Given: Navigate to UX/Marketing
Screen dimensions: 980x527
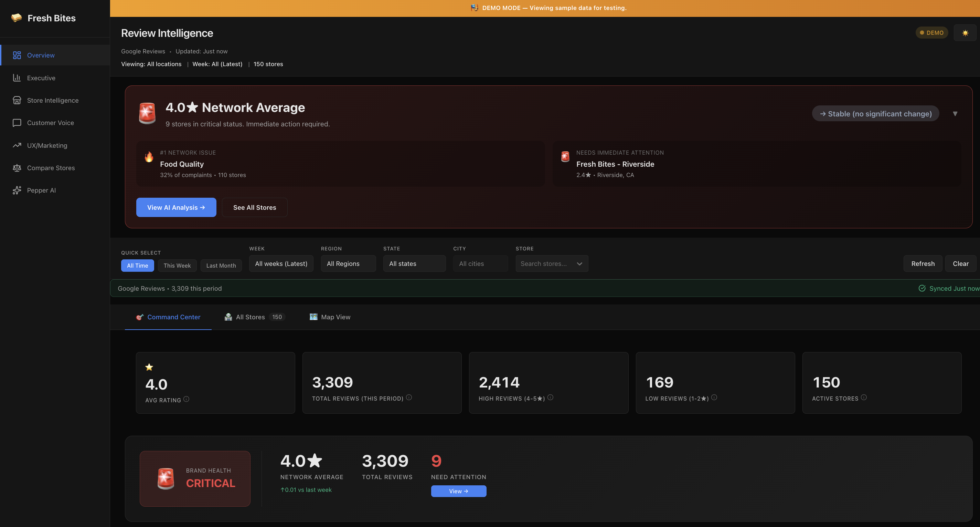Looking at the screenshot, I should tap(47, 145).
